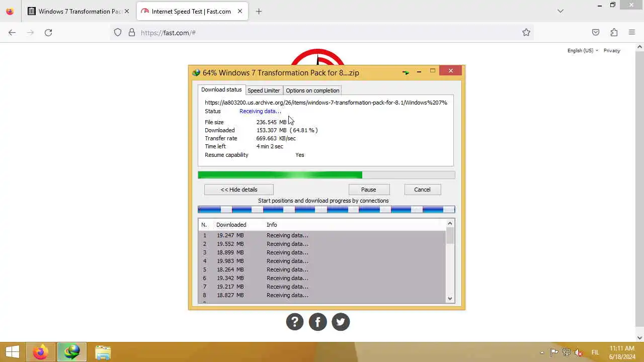Viewport: 644px width, 362px height.
Task: Select connection row 2 with 19.552 MB
Action: click(322, 244)
